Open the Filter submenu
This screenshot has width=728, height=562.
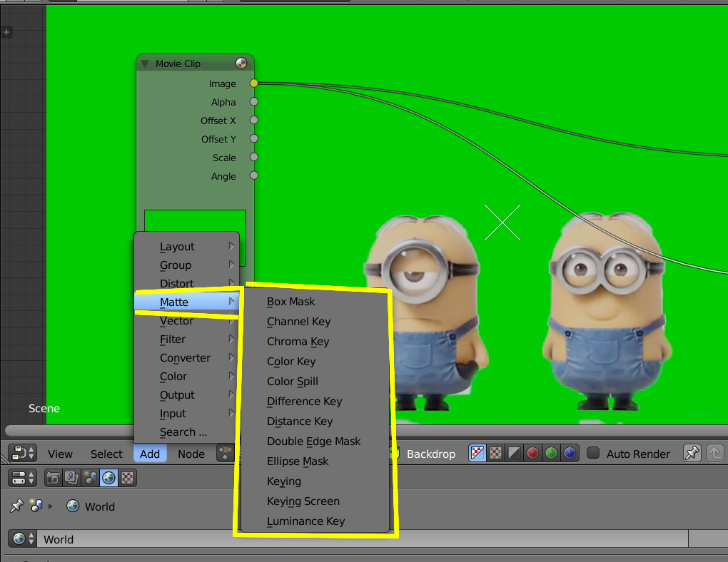(x=187, y=339)
